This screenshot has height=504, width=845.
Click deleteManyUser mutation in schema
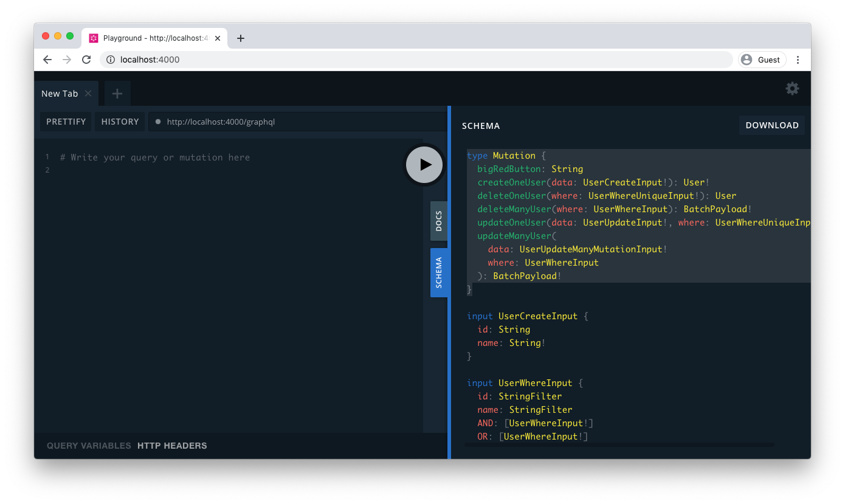click(x=514, y=209)
